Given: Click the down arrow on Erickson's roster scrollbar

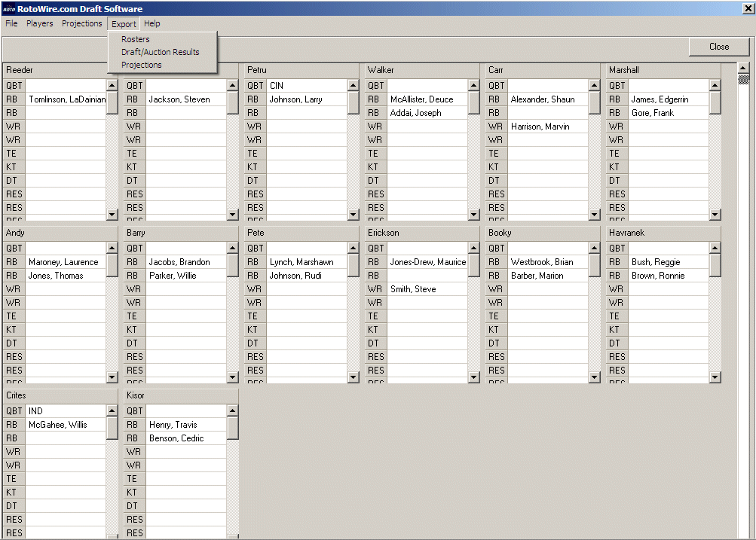Looking at the screenshot, I should point(473,377).
